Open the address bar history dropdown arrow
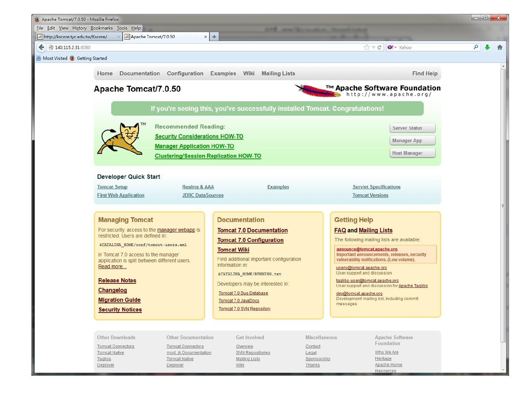This screenshot has height=399, width=532. [374, 47]
